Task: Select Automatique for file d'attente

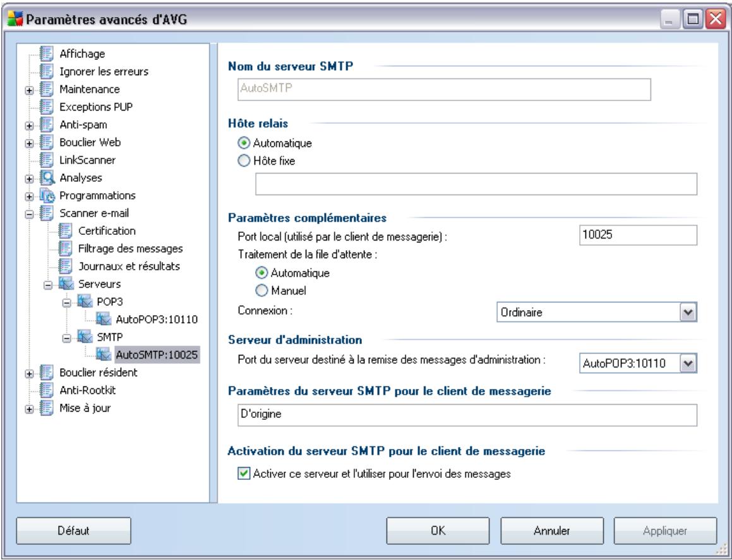Action: (262, 273)
